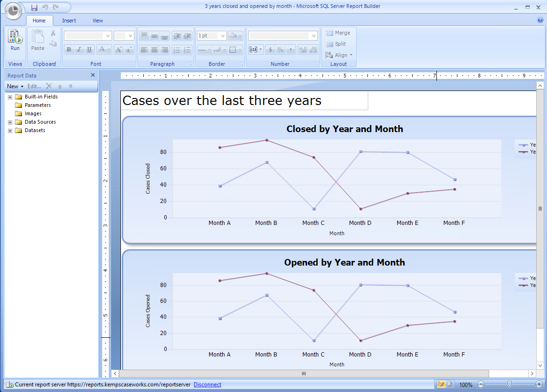Run the report with the Run button
Image resolution: width=547 pixels, height=392 pixels.
point(15,40)
